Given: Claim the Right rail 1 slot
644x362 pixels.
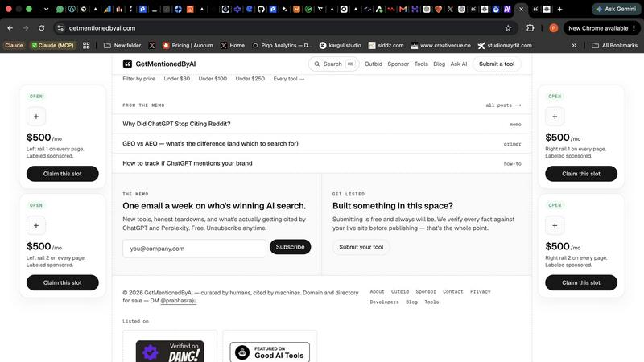Looking at the screenshot, I should pos(581,174).
